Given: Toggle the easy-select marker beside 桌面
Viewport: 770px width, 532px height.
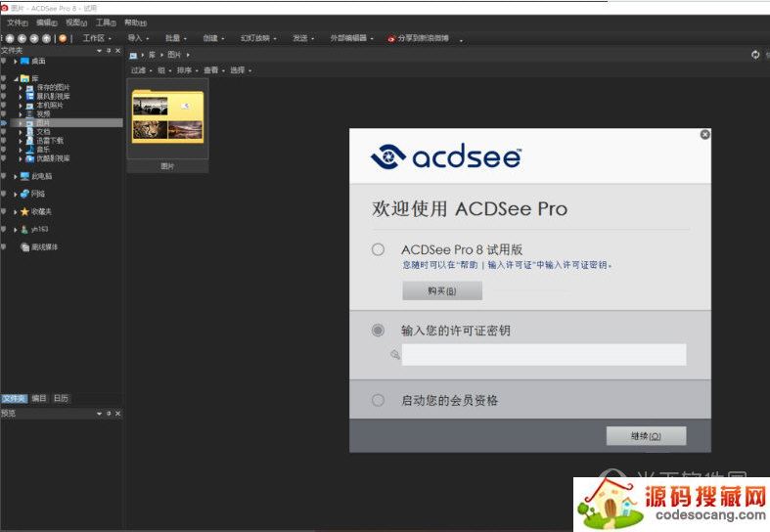Looking at the screenshot, I should click(4, 61).
